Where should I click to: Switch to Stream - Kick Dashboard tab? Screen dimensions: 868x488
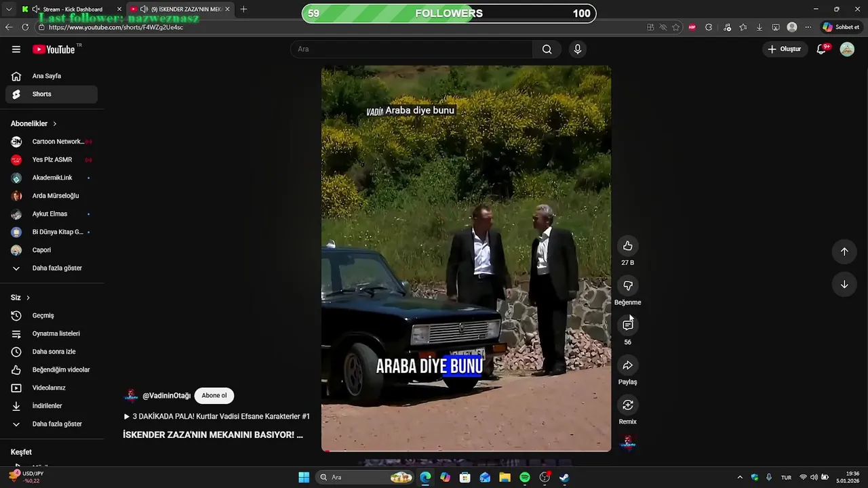(72, 9)
